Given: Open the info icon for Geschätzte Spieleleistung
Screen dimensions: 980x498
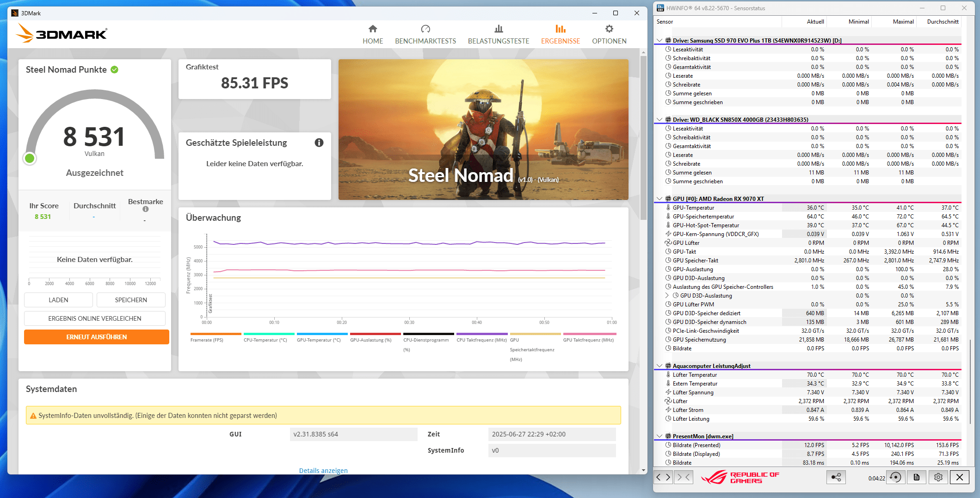Looking at the screenshot, I should [x=319, y=143].
